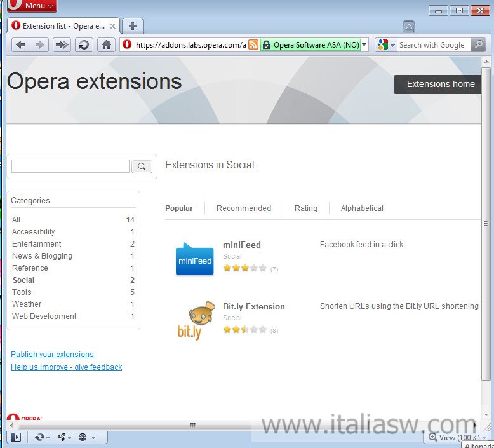
Task: Open Publish your extensions link
Action: pos(52,355)
